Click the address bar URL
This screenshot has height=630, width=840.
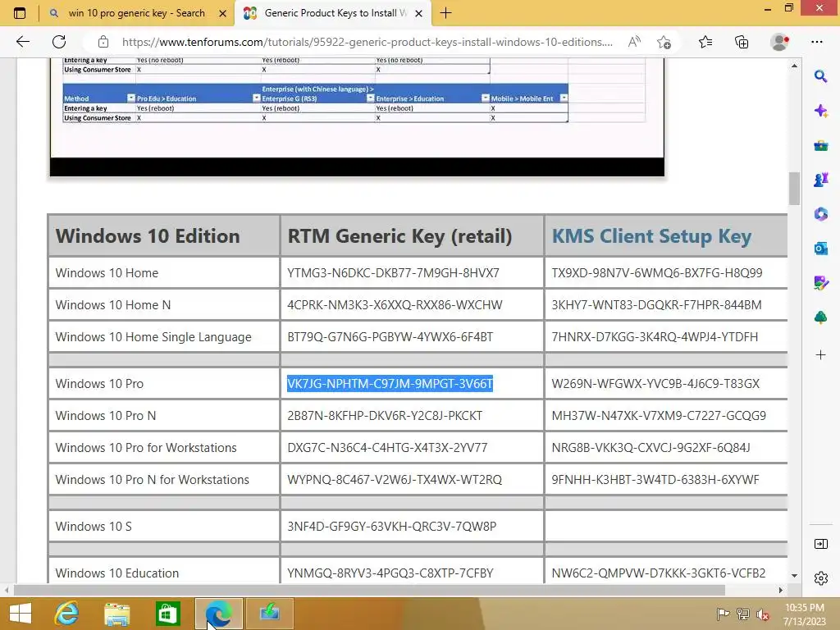tap(367, 42)
